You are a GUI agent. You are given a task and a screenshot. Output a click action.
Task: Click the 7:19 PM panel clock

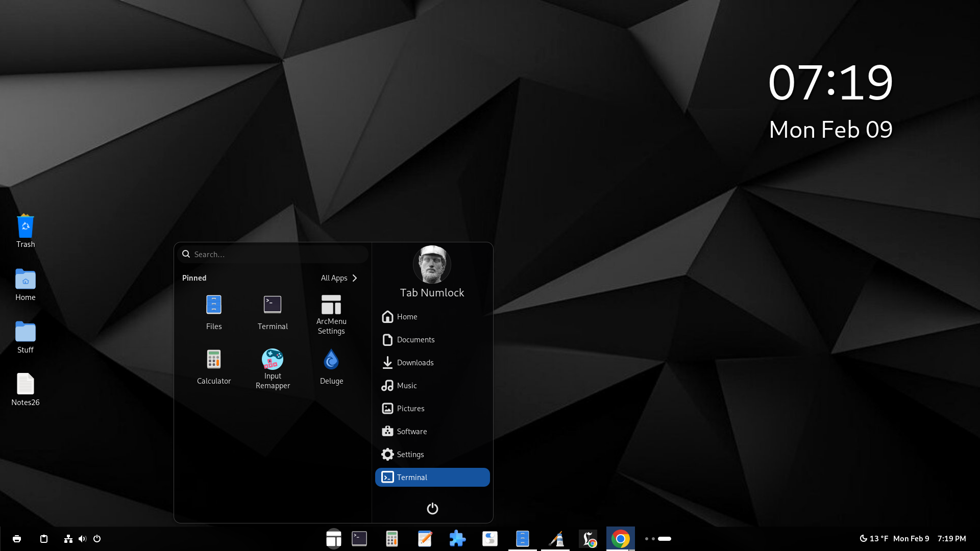(x=951, y=539)
